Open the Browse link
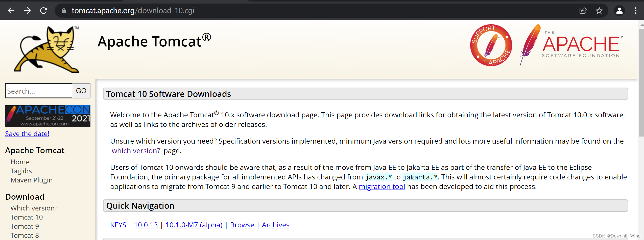 tap(242, 225)
